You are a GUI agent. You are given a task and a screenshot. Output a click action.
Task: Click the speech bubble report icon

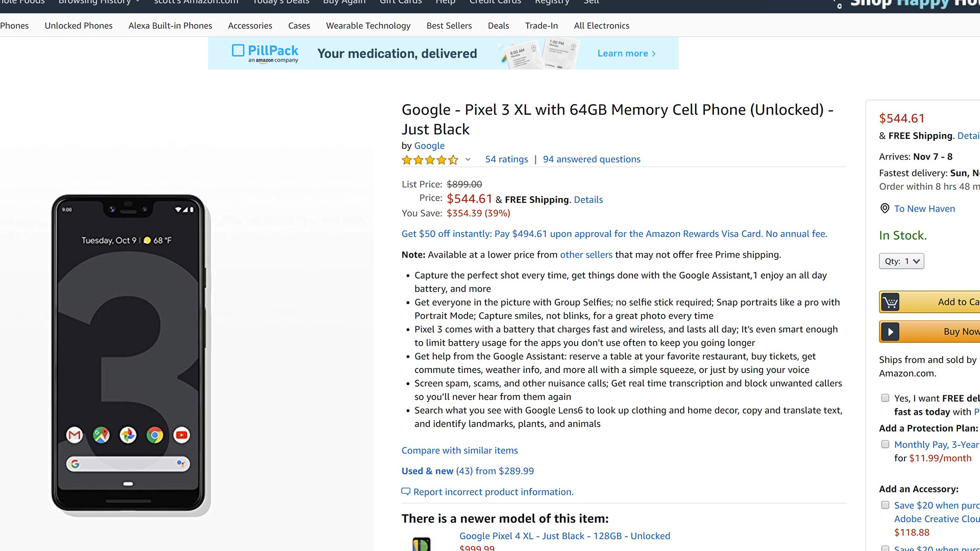pyautogui.click(x=406, y=492)
